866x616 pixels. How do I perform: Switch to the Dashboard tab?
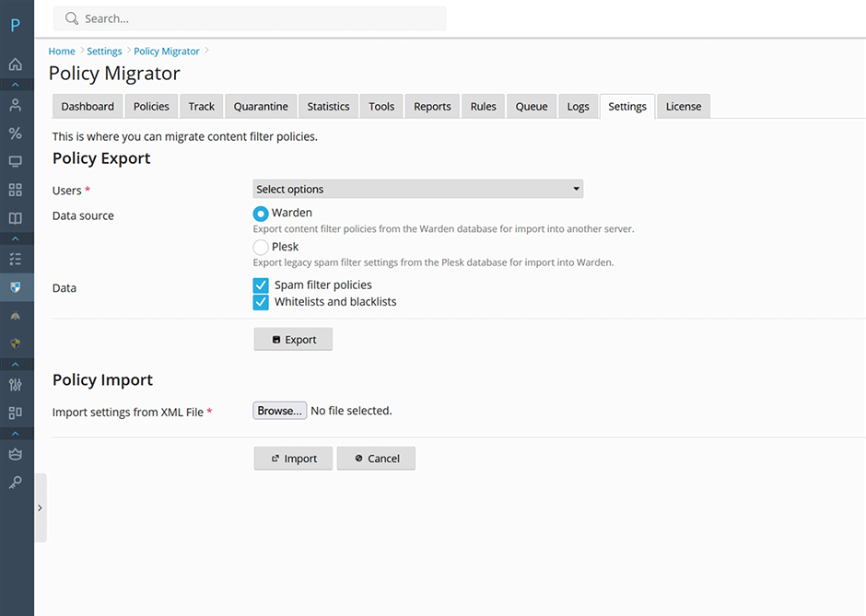tap(88, 107)
